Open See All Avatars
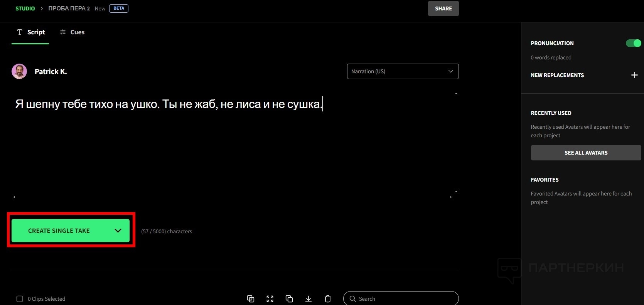The width and height of the screenshot is (644, 305). (586, 153)
